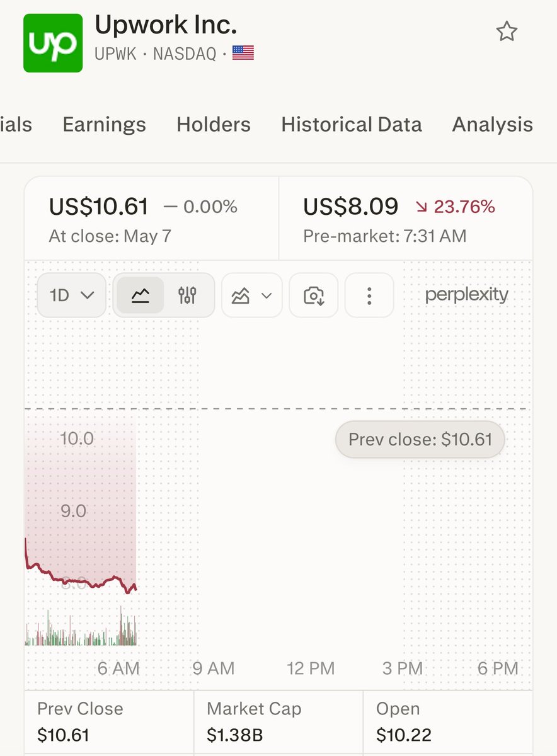The height and width of the screenshot is (756, 557).
Task: Add Upwork to watchlist with star icon
Action: pos(507,31)
